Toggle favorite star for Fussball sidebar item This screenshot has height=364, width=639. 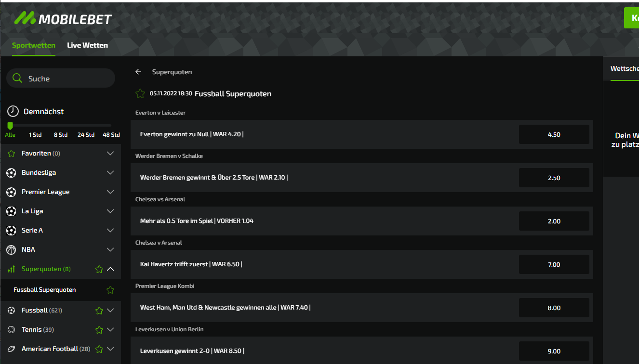[99, 311]
